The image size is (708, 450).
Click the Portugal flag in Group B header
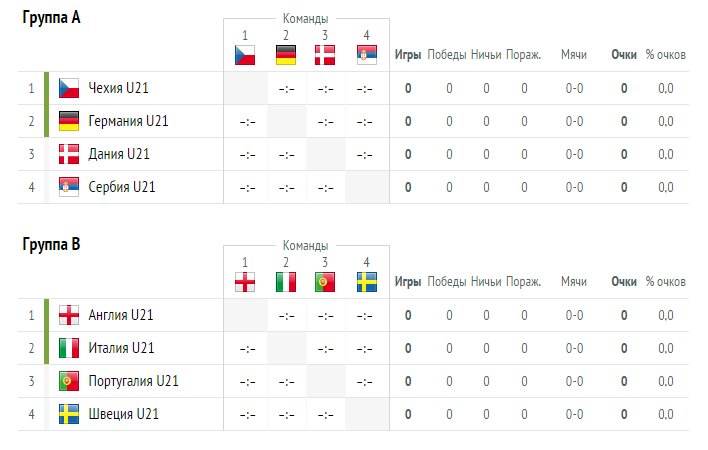[x=325, y=282]
